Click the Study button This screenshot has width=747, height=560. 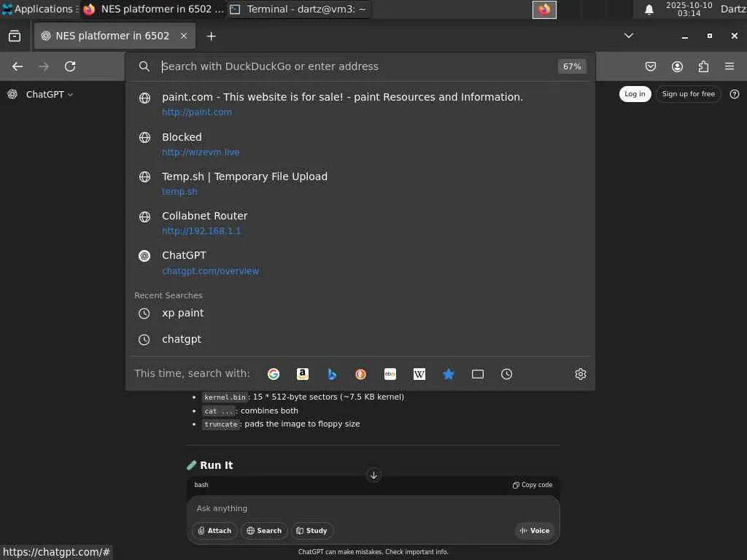312,531
